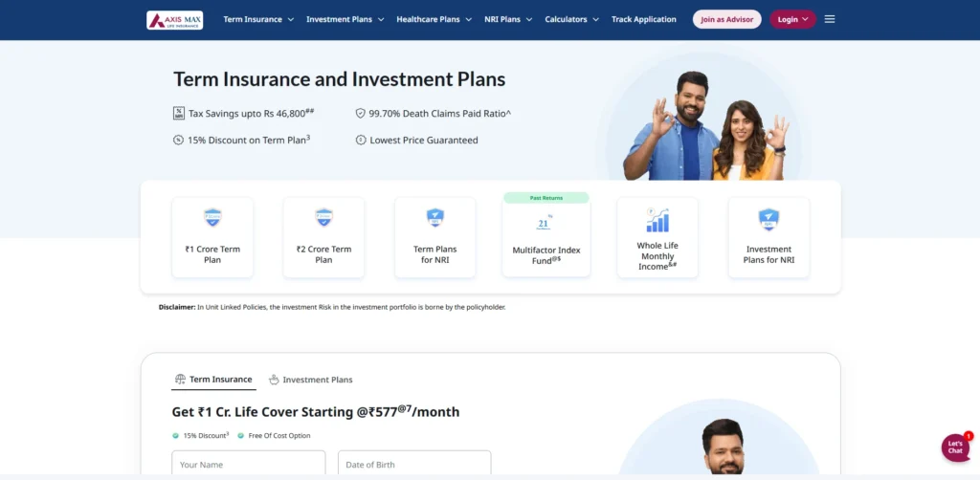Viewport: 980px width, 480px height.
Task: Switch to the Investment Plans form tab
Action: (x=311, y=380)
